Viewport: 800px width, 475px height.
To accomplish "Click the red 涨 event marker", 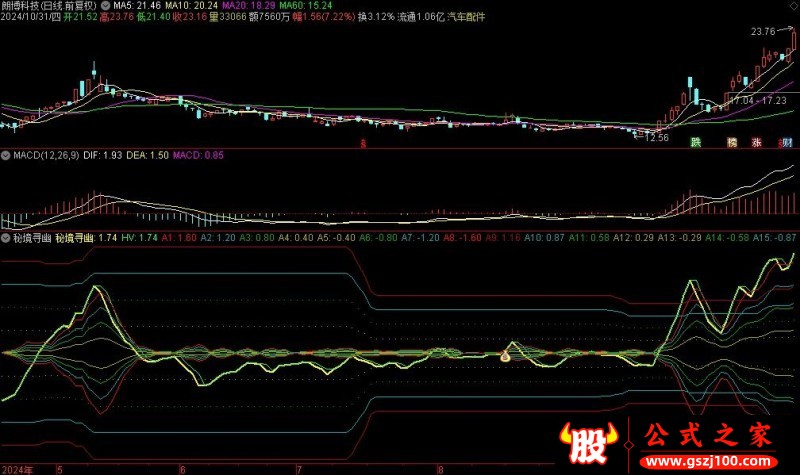I will [x=756, y=142].
